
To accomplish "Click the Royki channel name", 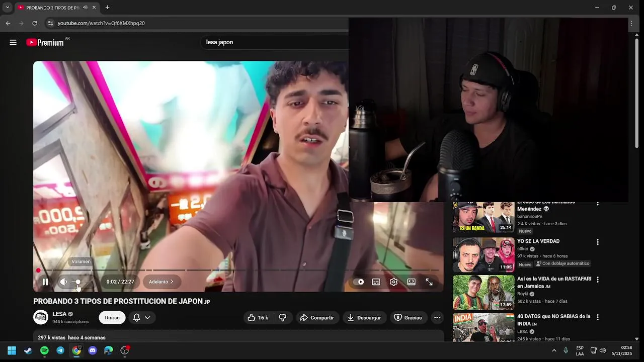I will (x=523, y=294).
